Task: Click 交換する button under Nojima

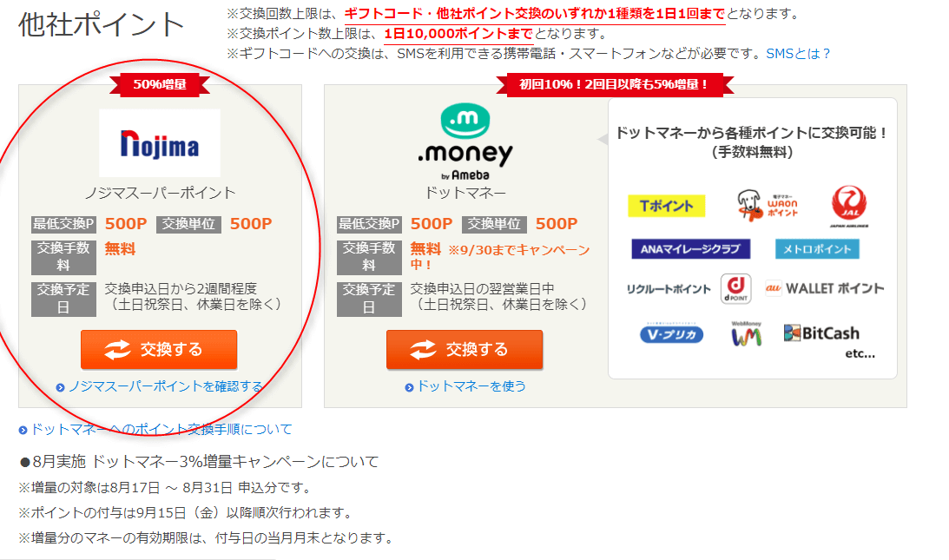Action: 159,349
